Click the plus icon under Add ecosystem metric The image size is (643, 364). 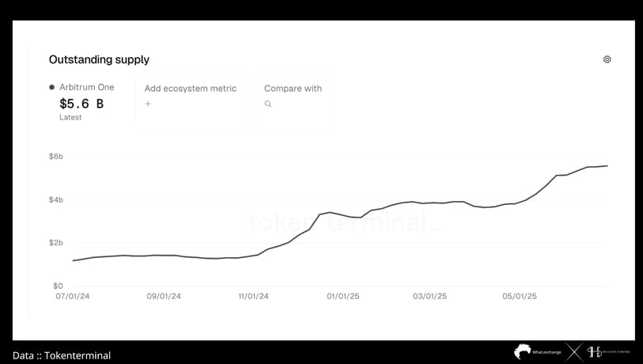(148, 104)
